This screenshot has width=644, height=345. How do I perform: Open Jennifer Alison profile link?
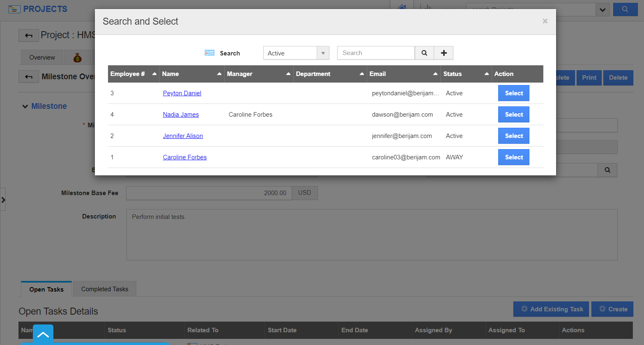183,136
